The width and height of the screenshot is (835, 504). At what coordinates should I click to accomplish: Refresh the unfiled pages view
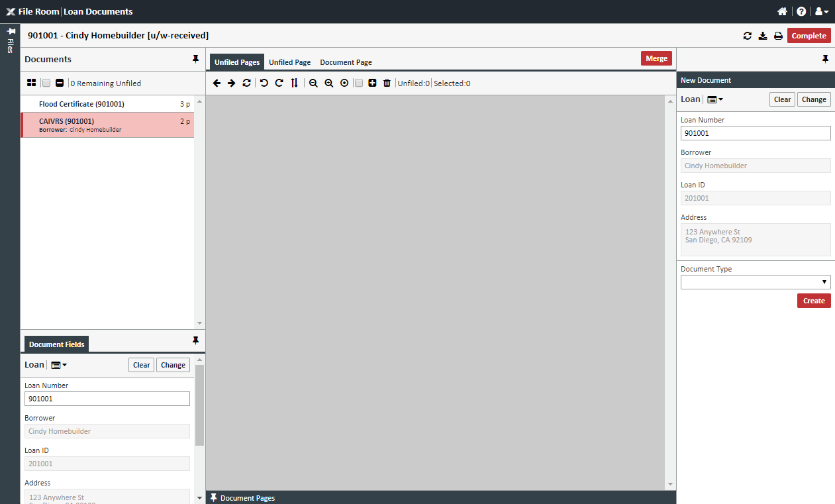tap(246, 83)
